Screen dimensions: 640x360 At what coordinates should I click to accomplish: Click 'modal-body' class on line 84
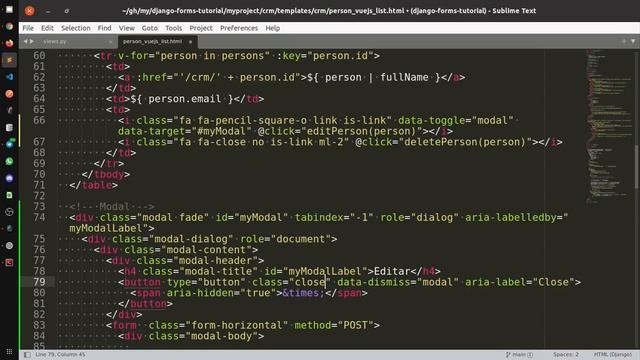tap(222, 336)
